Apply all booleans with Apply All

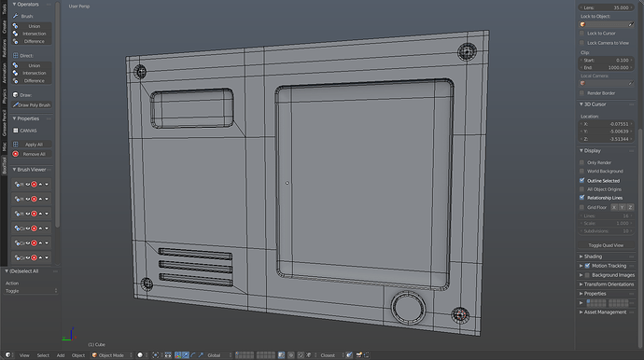click(x=32, y=145)
